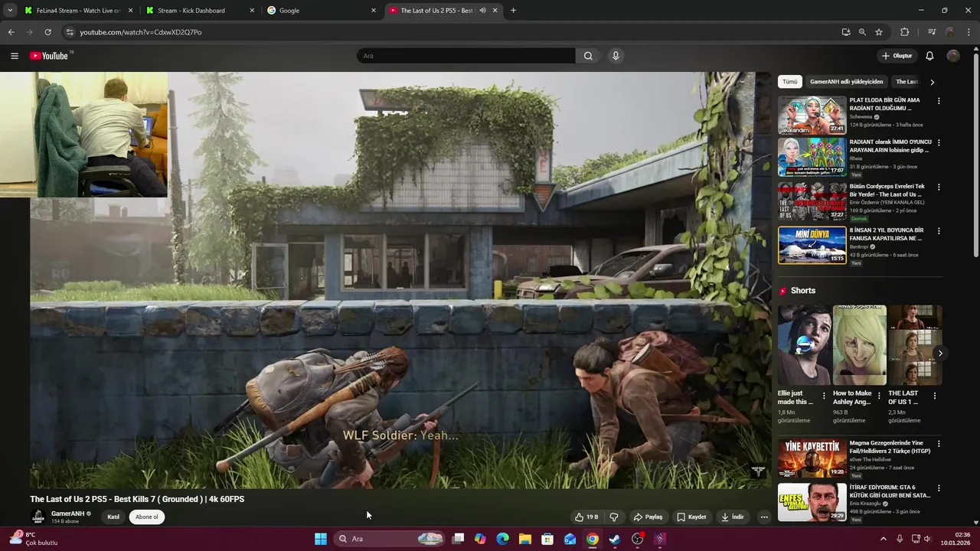The height and width of the screenshot is (551, 980).
Task: Open Chrome media control icon
Action: 932,32
